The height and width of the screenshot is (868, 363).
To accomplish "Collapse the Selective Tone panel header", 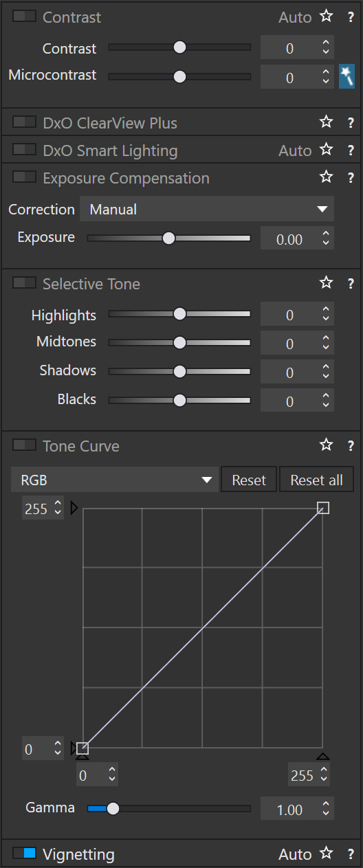I will pos(91,284).
